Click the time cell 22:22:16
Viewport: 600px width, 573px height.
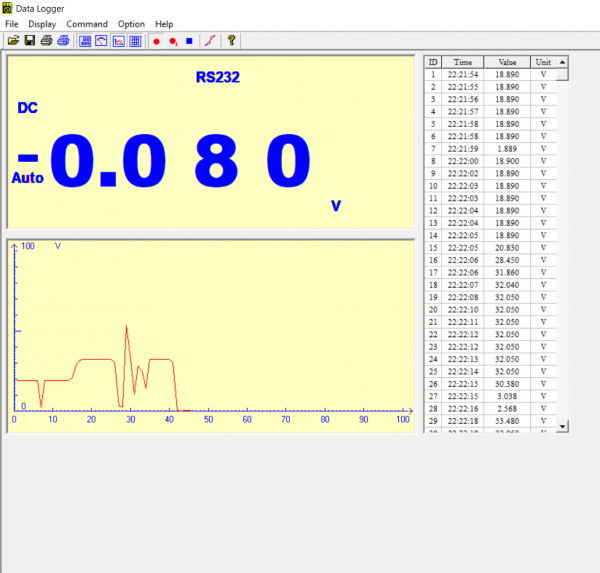pos(463,408)
